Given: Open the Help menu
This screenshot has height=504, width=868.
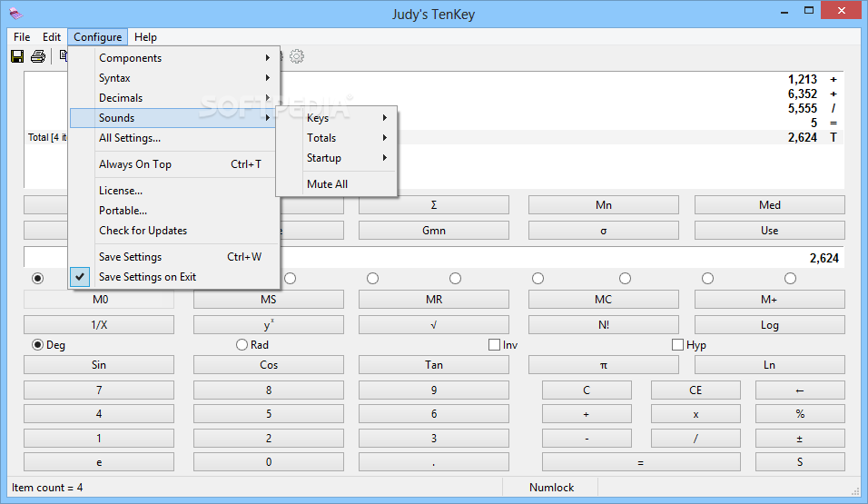Looking at the screenshot, I should click(x=145, y=37).
